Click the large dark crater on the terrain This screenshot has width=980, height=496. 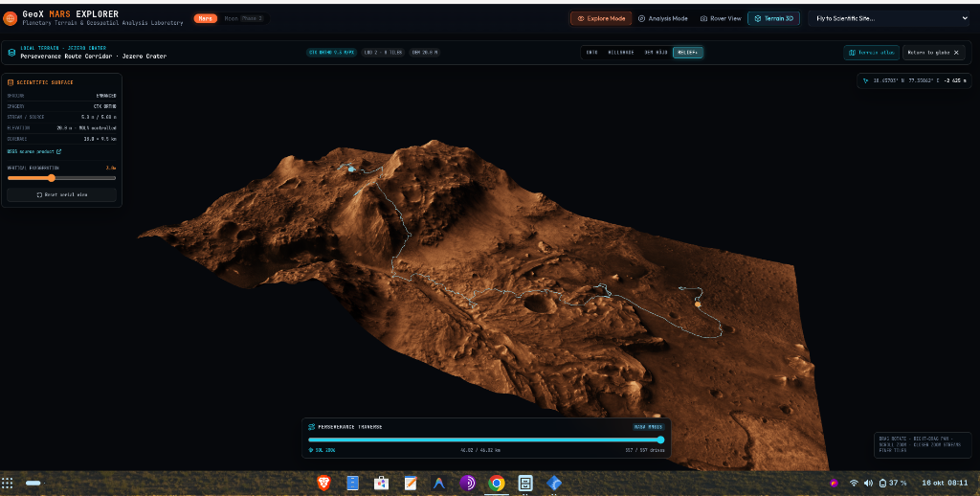(539, 304)
